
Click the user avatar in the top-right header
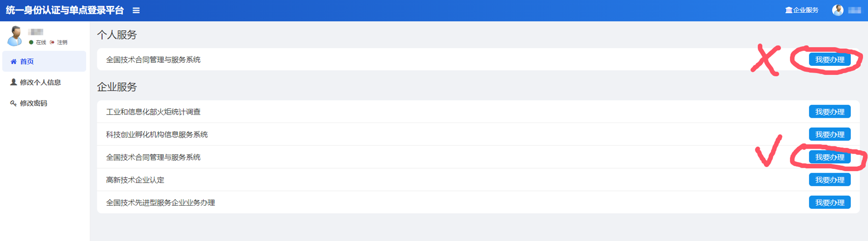click(838, 10)
